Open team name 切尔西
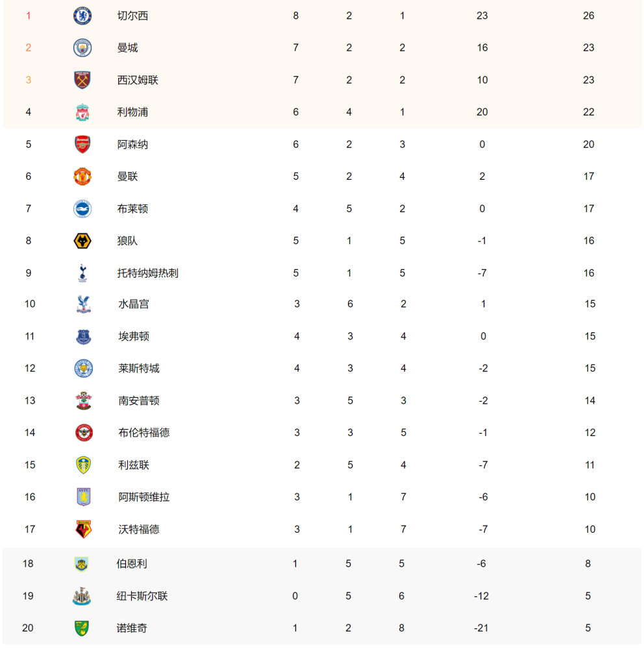644x649 pixels. click(x=132, y=16)
